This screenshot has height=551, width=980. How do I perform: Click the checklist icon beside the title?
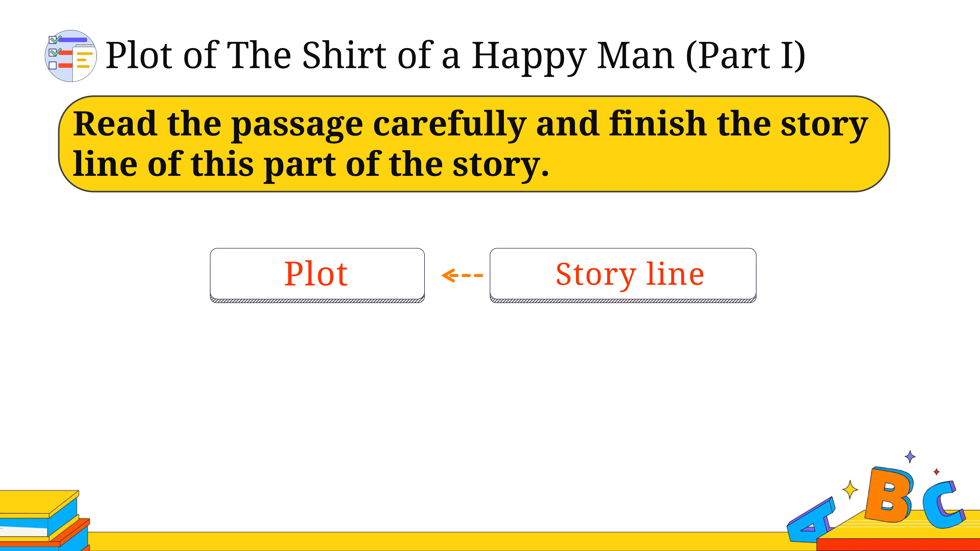pos(71,56)
